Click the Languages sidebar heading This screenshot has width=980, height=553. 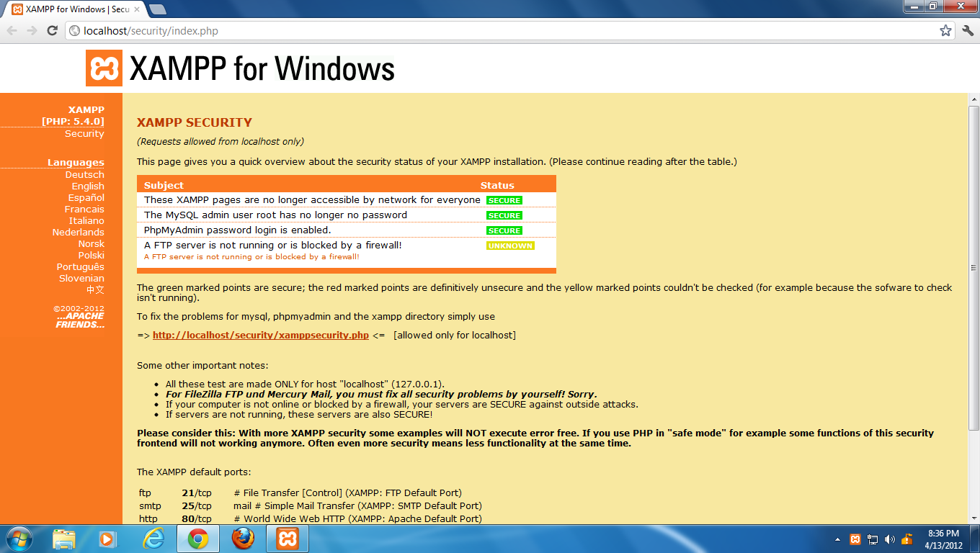(76, 163)
